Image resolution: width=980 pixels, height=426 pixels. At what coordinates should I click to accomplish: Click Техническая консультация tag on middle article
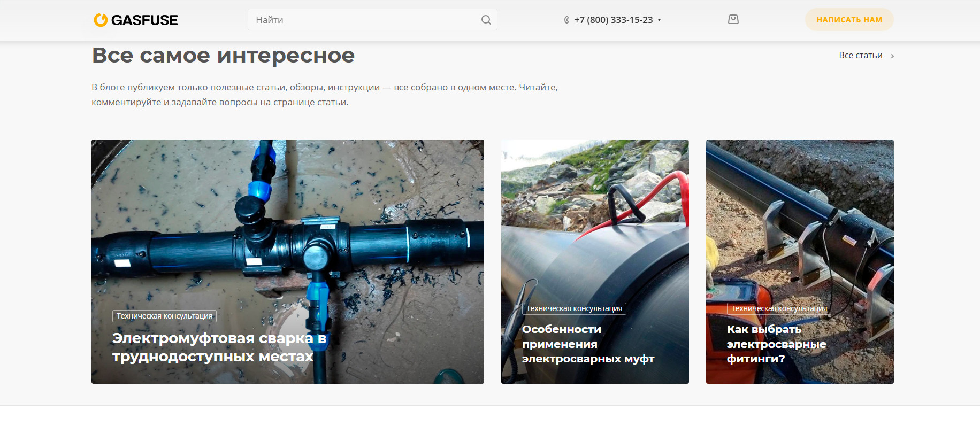574,308
